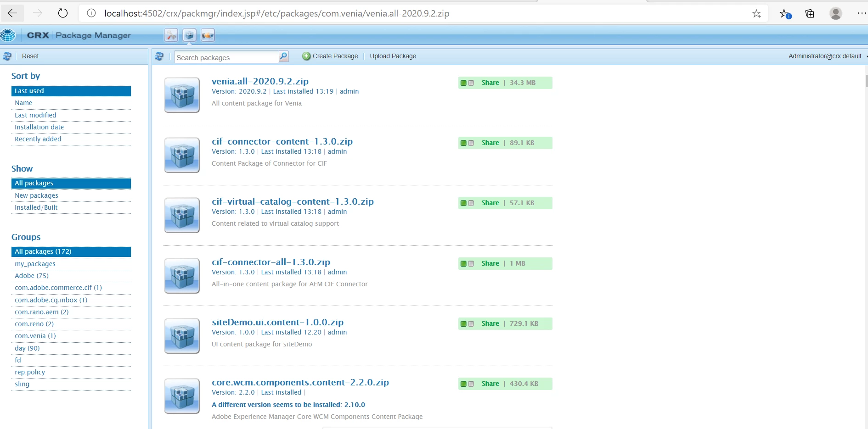Click the core.wcm.components.content package icon
The image size is (868, 429).
point(182,396)
